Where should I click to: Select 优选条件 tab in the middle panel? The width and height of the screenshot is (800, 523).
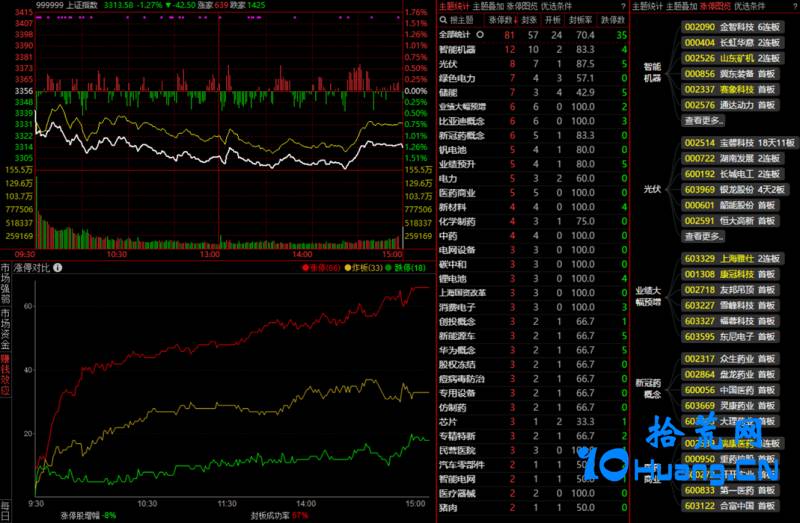[556, 6]
